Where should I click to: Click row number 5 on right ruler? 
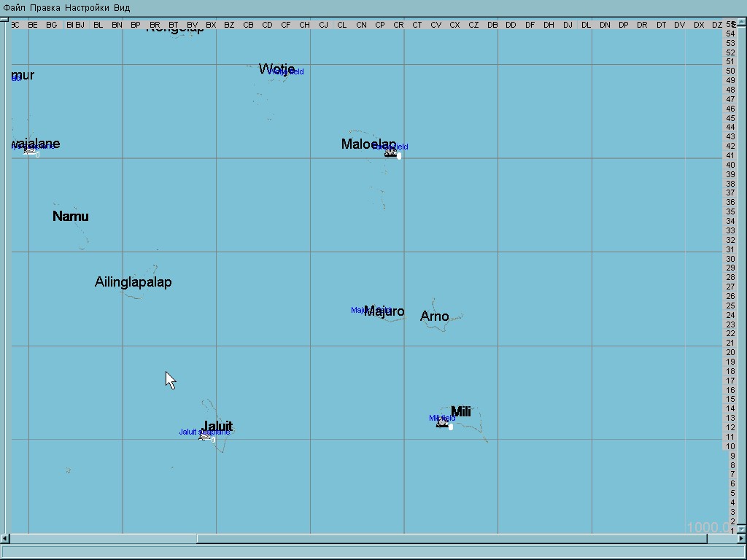[732, 493]
